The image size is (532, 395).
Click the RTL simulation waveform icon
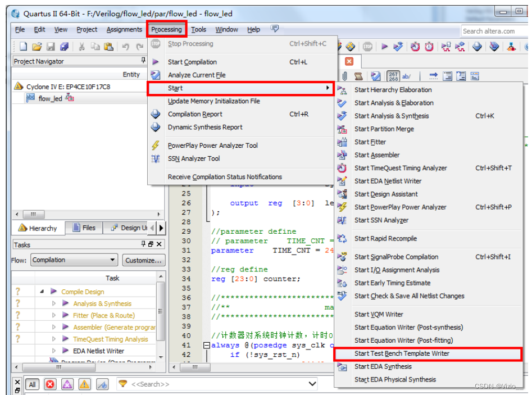(446, 46)
